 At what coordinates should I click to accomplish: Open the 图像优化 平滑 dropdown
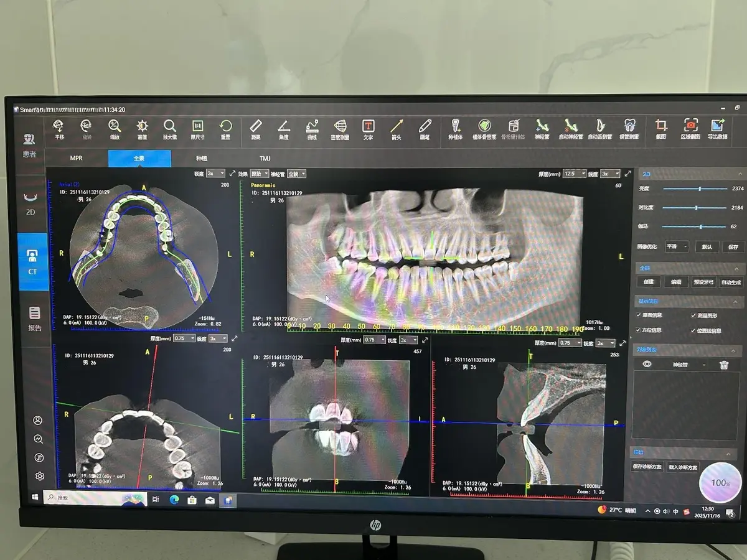point(677,246)
